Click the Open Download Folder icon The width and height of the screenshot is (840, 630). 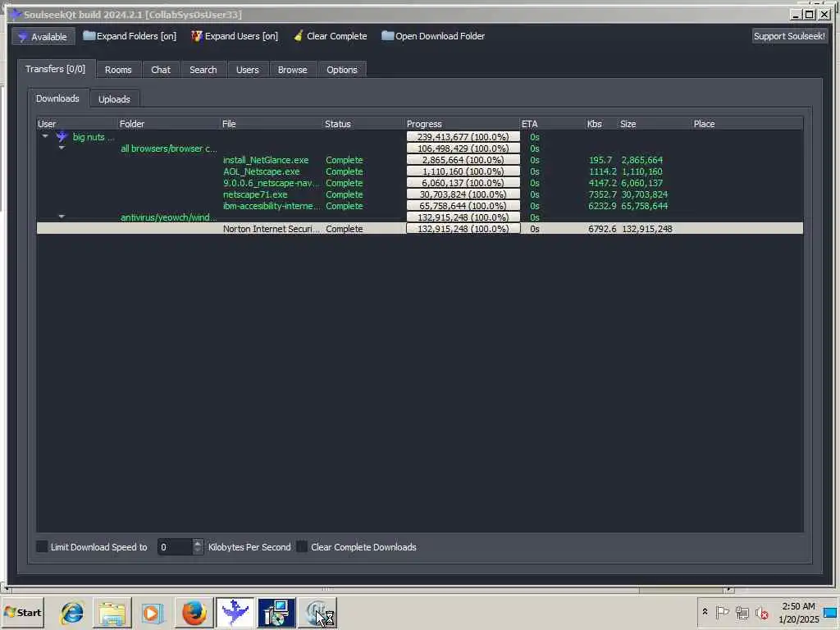point(387,36)
